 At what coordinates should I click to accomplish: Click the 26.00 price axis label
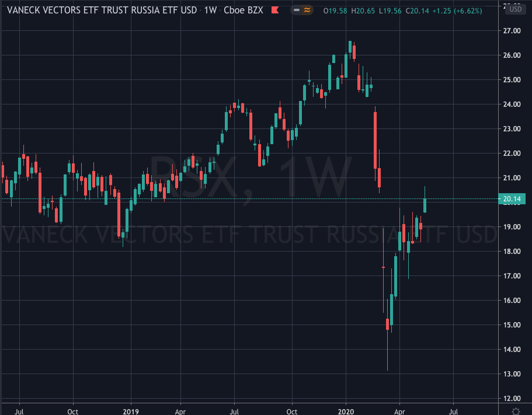512,55
